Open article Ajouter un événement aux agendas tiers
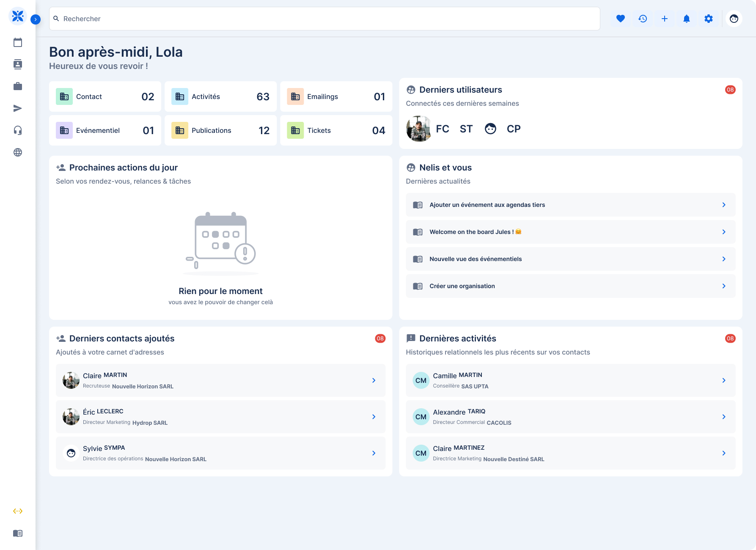This screenshot has width=756, height=550. [571, 205]
